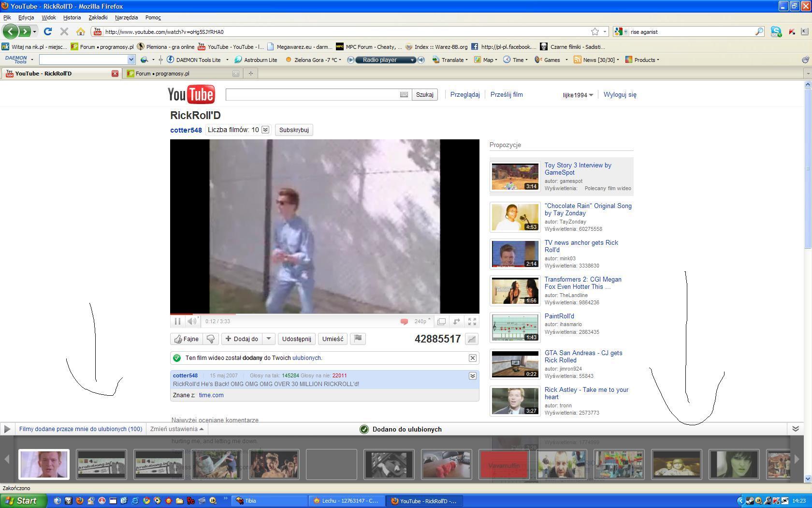
Task: Open the Zakładki menu
Action: click(x=98, y=17)
